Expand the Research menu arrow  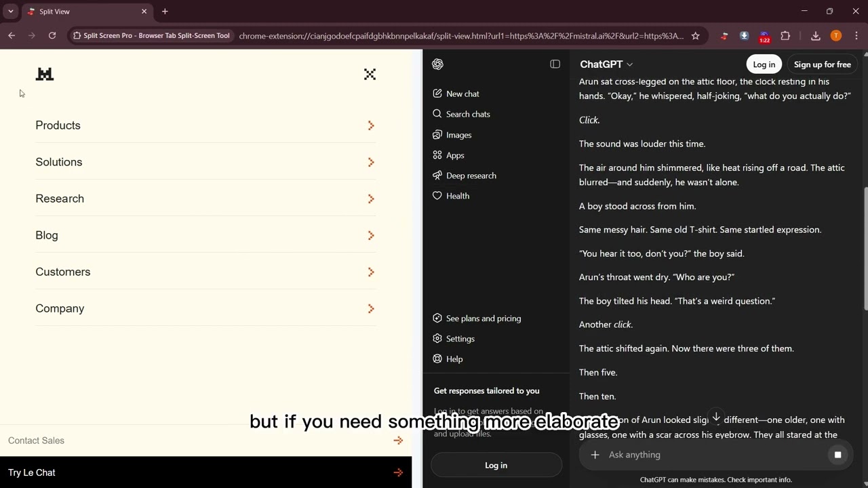tap(371, 199)
